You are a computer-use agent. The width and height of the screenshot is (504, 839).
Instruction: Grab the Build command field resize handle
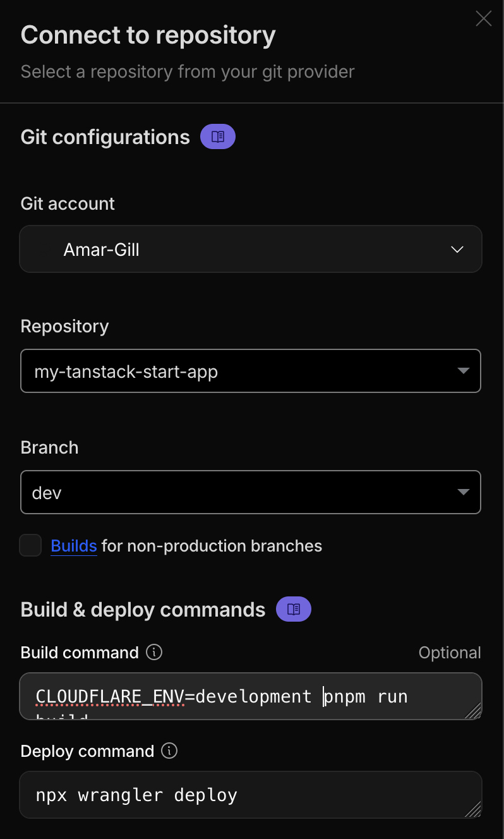(473, 711)
